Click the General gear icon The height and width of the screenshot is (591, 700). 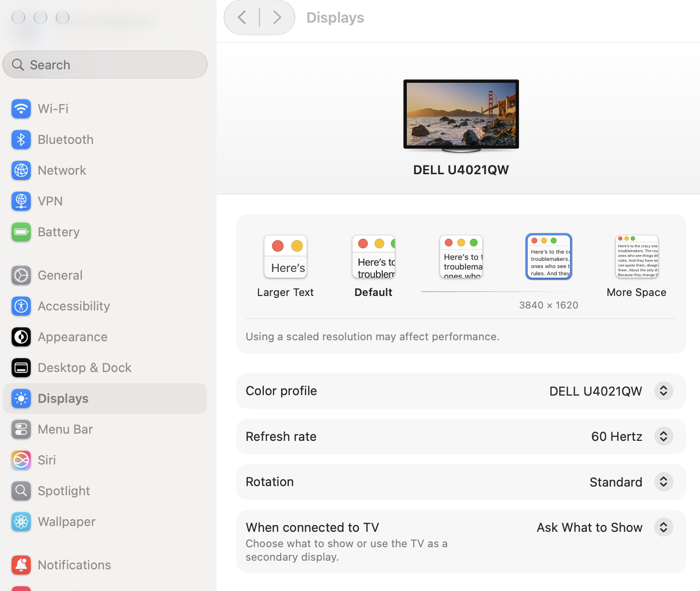(x=21, y=275)
